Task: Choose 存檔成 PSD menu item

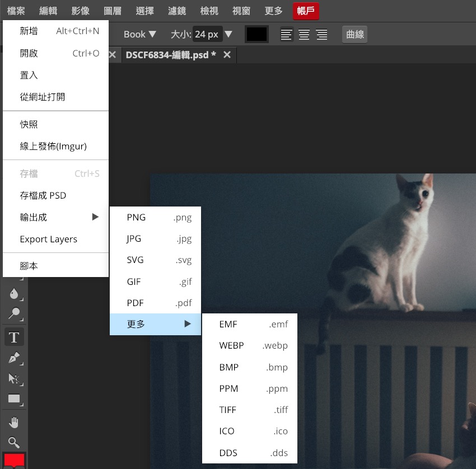Action: pos(55,195)
